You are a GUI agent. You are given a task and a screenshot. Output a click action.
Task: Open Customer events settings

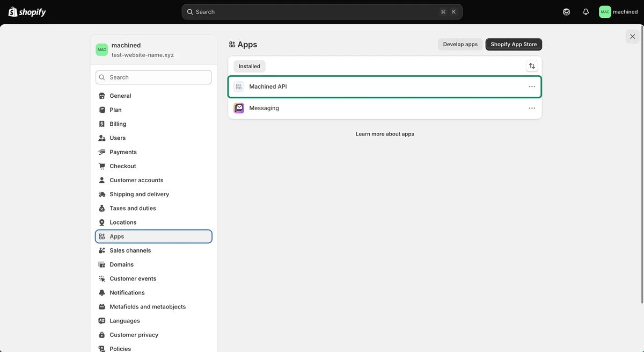[x=153, y=278]
